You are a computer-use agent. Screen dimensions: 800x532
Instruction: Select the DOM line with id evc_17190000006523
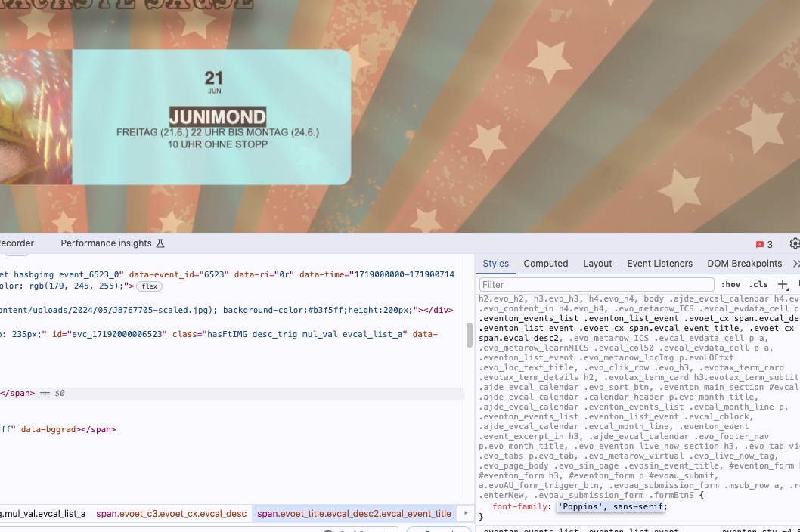coord(219,334)
